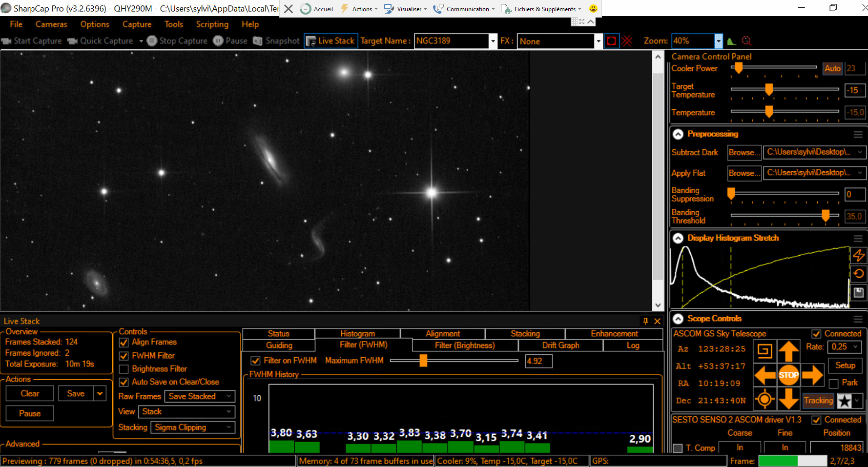The image size is (868, 467).
Task: Click the Snapshot camera icon
Action: pos(258,41)
